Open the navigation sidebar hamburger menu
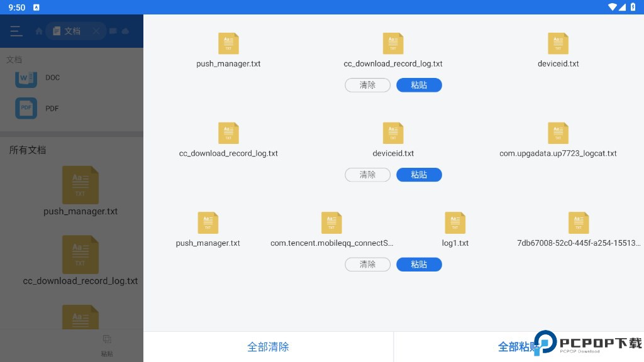Screen dimensions: 644x362 16,31
